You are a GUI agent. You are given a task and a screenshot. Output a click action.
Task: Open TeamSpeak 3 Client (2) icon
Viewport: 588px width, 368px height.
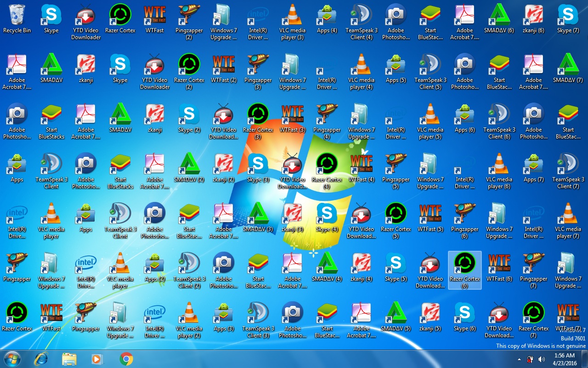[x=189, y=270]
